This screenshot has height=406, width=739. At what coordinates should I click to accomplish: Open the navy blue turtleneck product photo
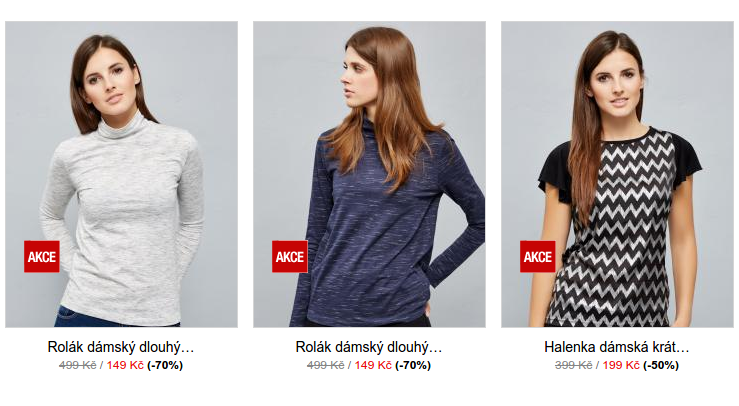tap(370, 174)
